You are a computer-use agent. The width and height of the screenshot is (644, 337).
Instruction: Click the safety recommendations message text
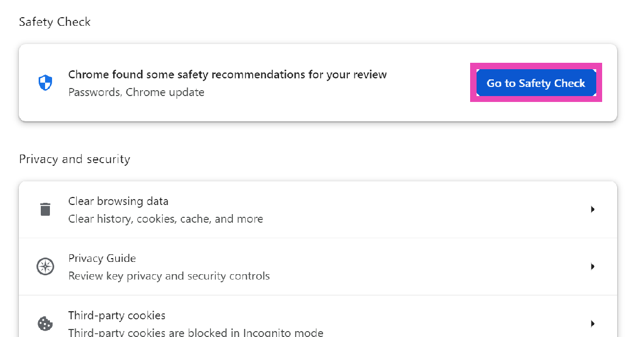tap(227, 75)
